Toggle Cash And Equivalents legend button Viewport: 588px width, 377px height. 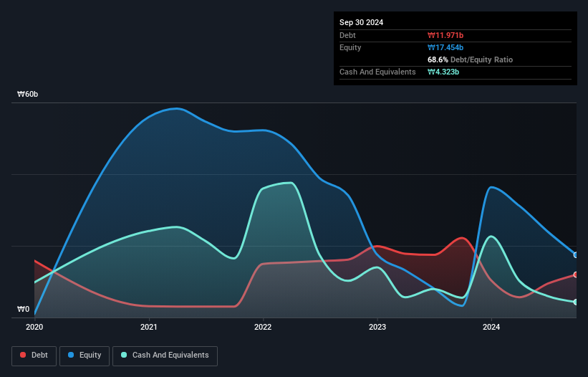[x=165, y=355]
